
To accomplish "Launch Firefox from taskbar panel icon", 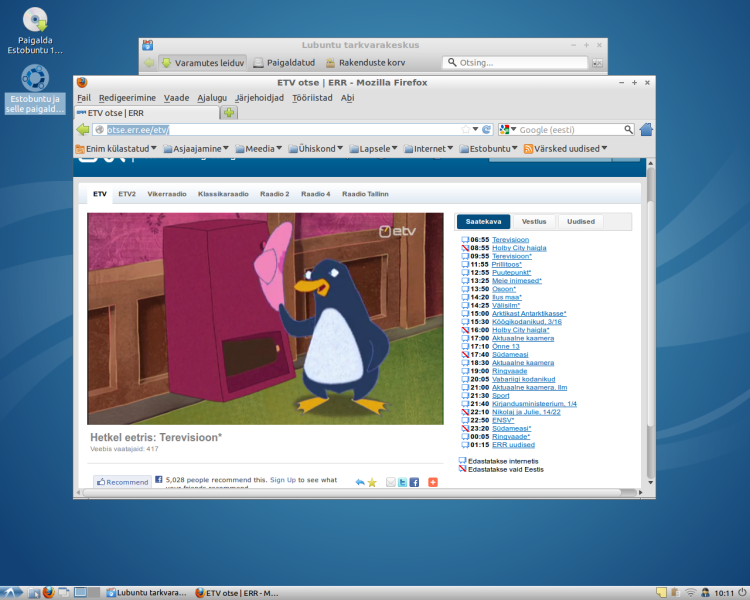I will click(x=48, y=593).
